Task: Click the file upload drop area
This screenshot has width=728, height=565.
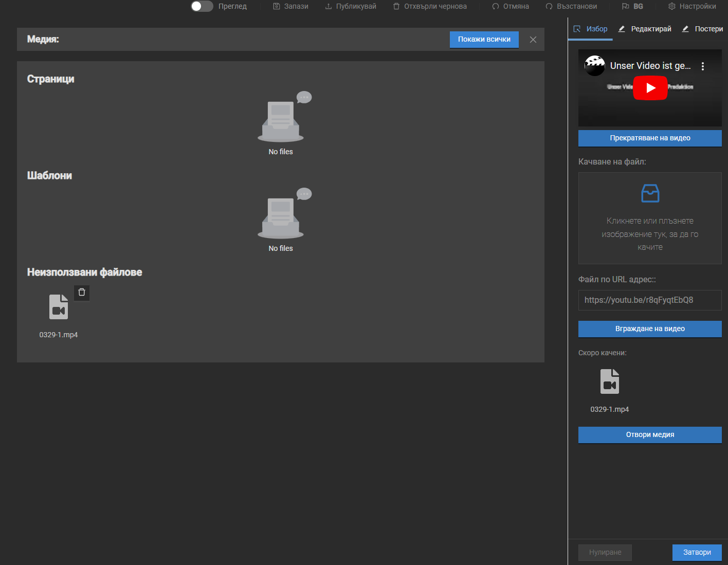Action: point(650,218)
